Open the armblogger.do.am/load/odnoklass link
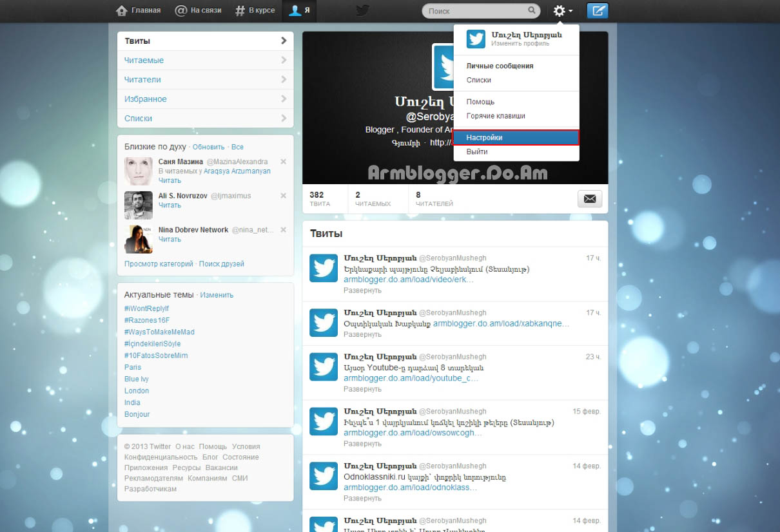 [x=410, y=488]
